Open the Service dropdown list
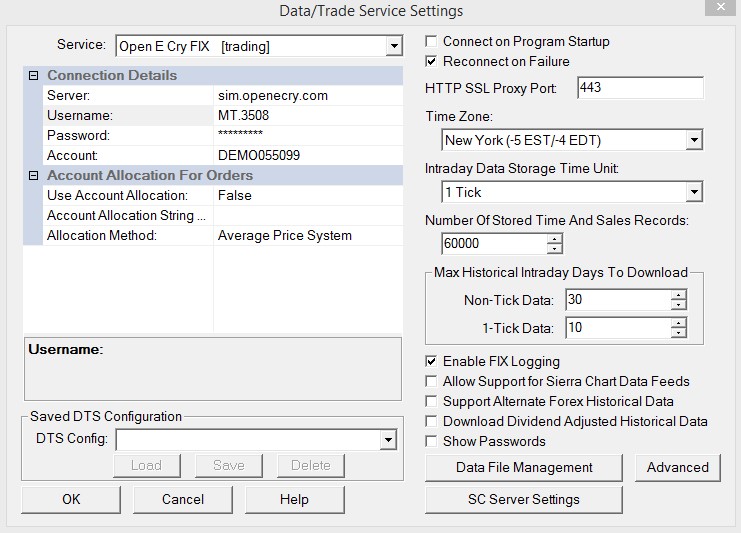 coord(393,46)
